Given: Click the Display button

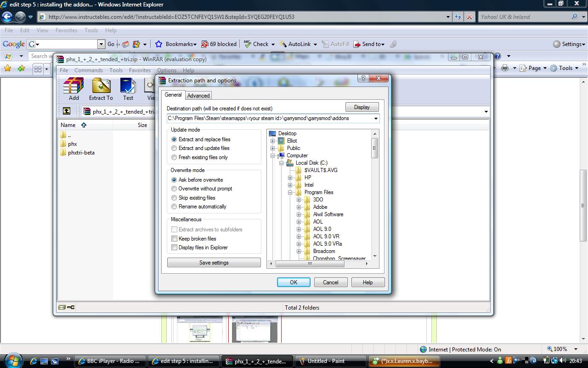Looking at the screenshot, I should tap(362, 107).
